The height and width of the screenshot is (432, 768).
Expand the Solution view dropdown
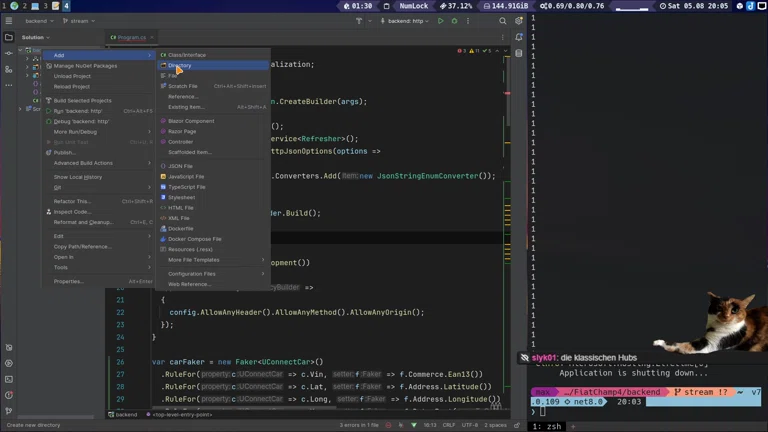36,38
